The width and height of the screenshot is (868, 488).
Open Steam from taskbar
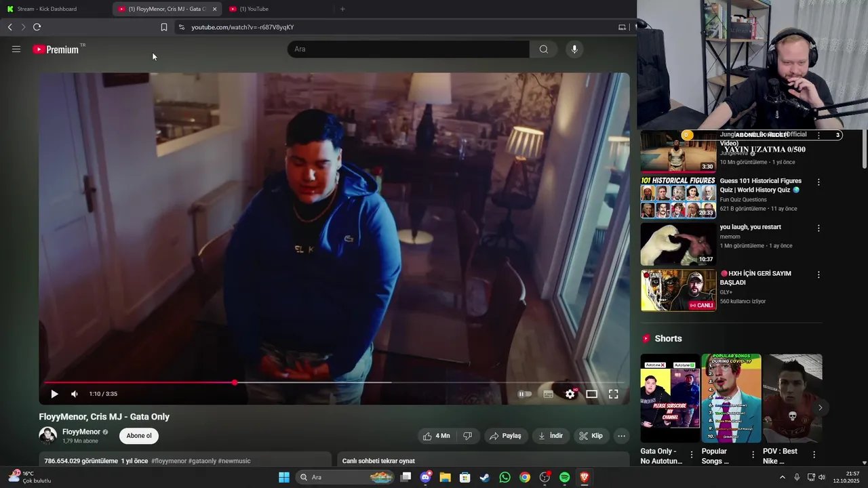point(484,477)
